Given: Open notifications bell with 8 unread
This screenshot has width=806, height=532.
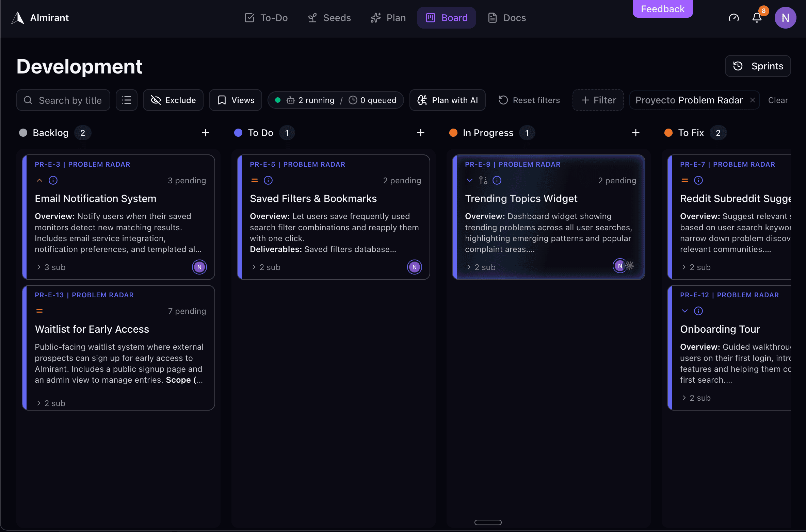Looking at the screenshot, I should 756,18.
